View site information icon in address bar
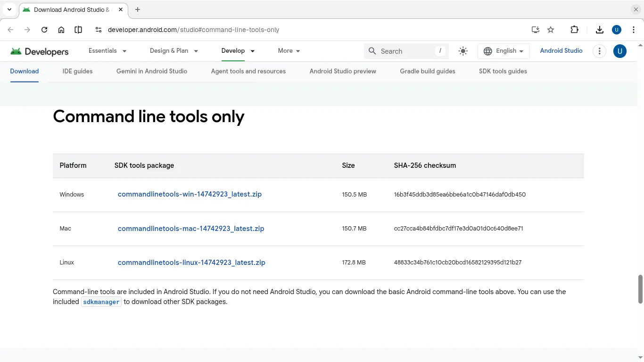Screen dimensions: 644x362 tap(98, 30)
